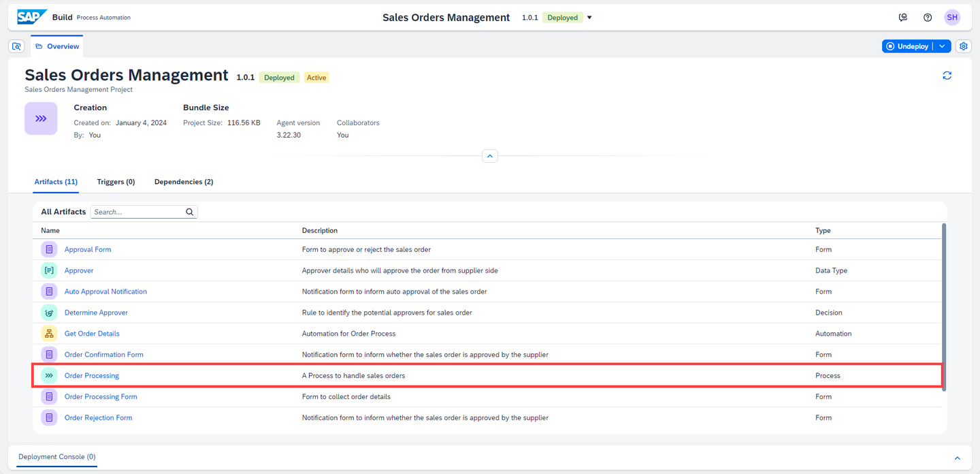Image resolution: width=980 pixels, height=474 pixels.
Task: Click the Undeploy button
Action: point(908,46)
